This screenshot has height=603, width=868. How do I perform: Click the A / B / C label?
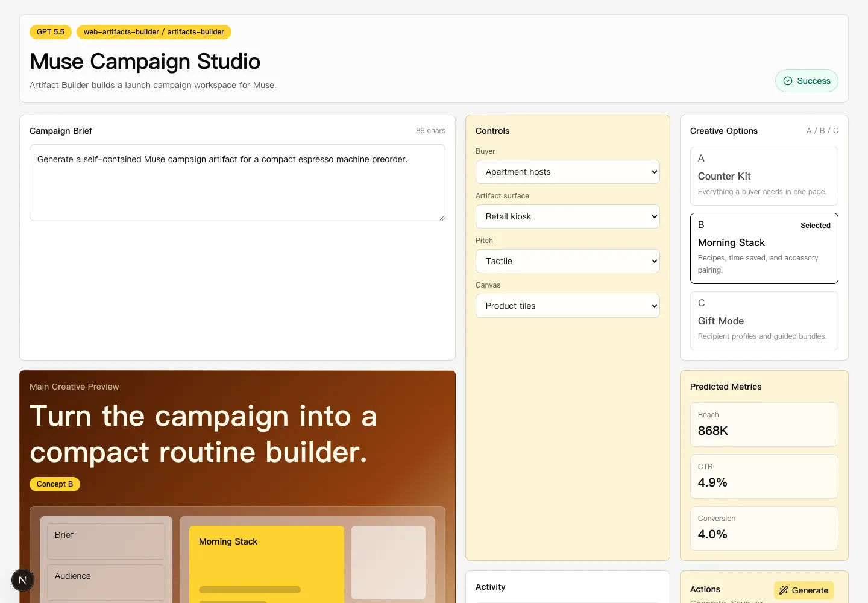822,131
